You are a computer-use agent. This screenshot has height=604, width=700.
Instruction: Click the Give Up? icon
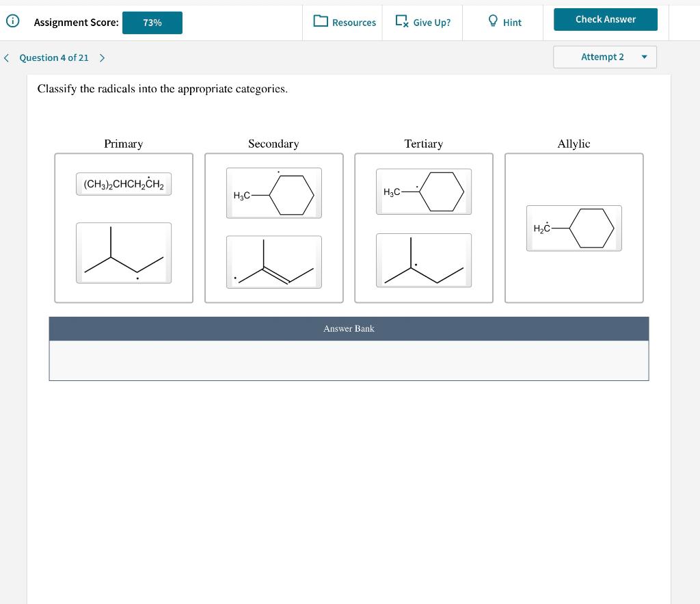403,22
